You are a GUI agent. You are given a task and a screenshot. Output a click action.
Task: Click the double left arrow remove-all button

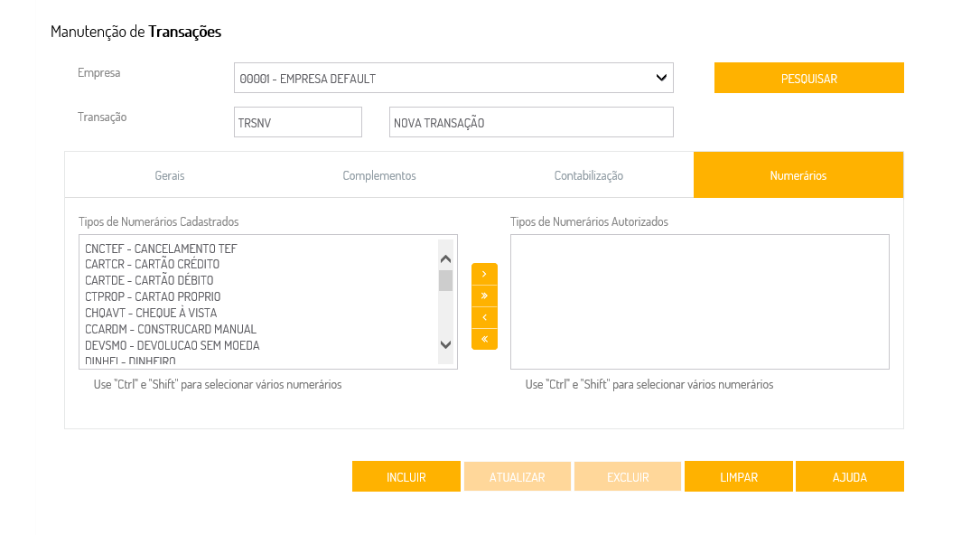coord(484,339)
